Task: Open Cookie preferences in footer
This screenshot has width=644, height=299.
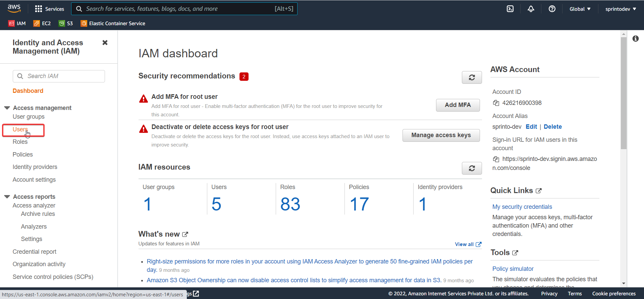Action: (614, 294)
